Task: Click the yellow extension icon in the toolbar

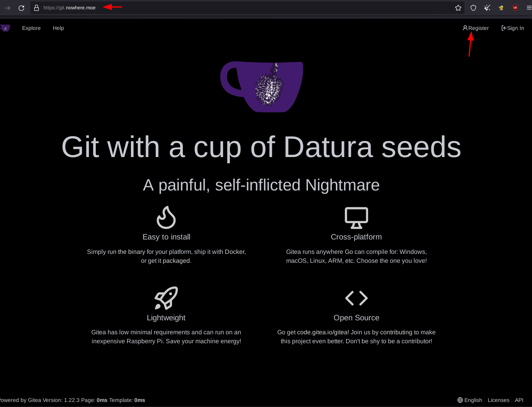Action: coord(501,8)
